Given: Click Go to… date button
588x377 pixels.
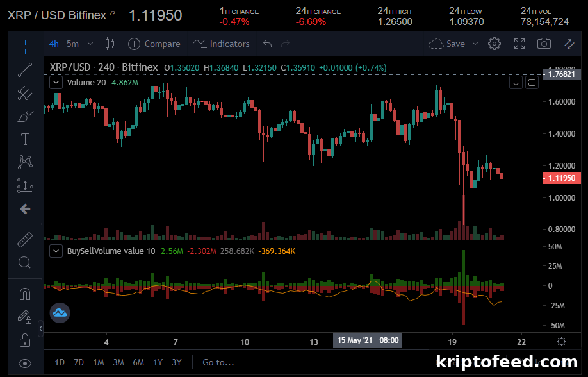Looking at the screenshot, I should click(218, 362).
